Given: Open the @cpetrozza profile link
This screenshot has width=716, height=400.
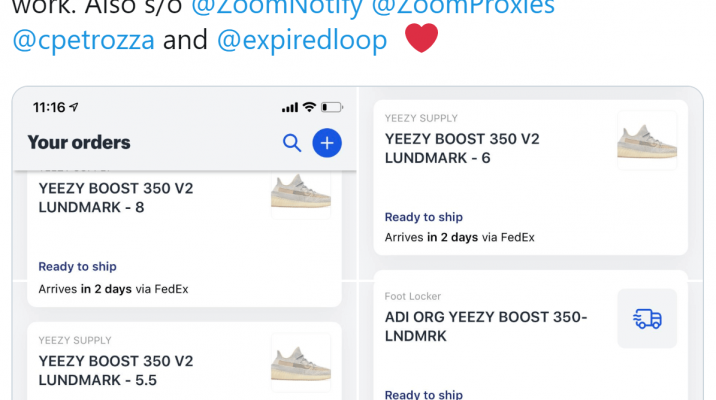Looking at the screenshot, I should (x=84, y=40).
